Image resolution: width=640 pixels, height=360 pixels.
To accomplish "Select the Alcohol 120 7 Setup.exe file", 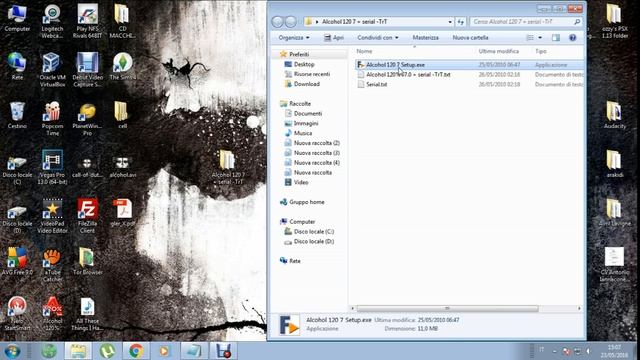I will pos(469,65).
